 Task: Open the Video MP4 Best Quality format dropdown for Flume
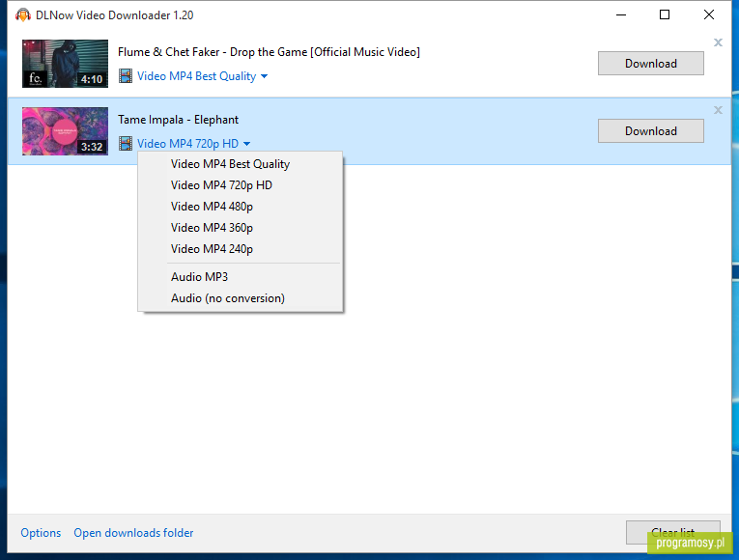click(202, 76)
